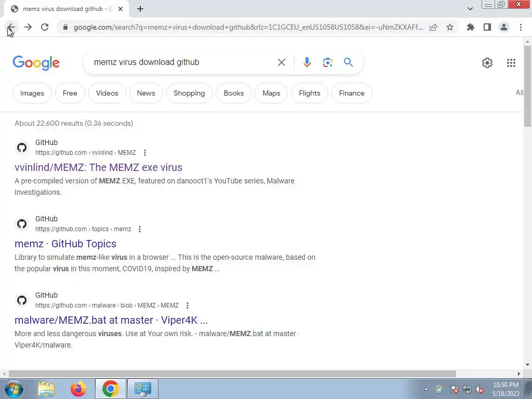Search by image with the Lens icon

click(327, 62)
